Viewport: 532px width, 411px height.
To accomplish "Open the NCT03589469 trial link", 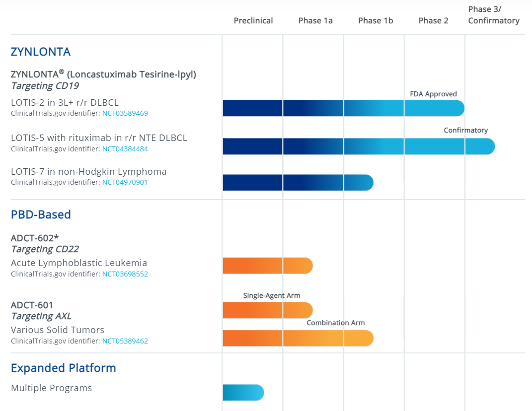I will 125,113.
